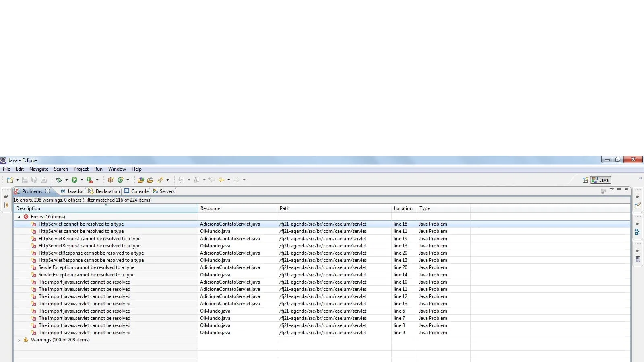Click the Open Type icon
The image size is (644, 362).
141,180
